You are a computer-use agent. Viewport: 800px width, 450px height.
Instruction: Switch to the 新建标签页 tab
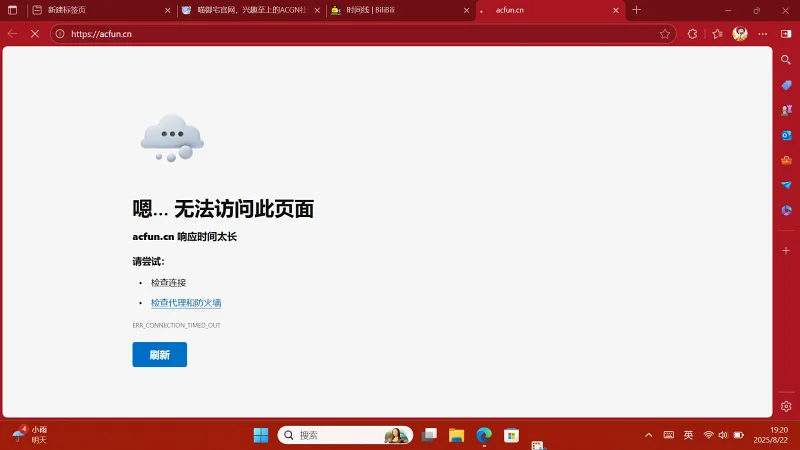[101, 10]
